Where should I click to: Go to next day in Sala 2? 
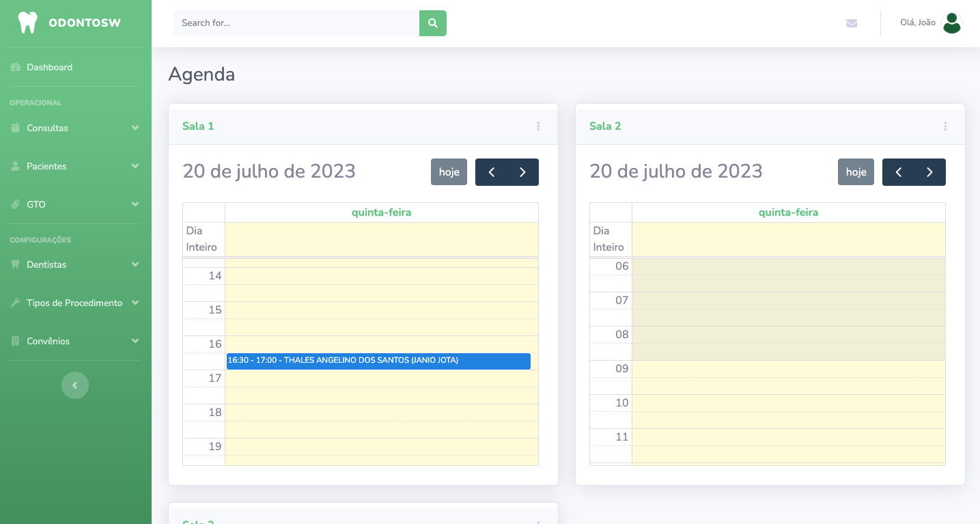(929, 172)
